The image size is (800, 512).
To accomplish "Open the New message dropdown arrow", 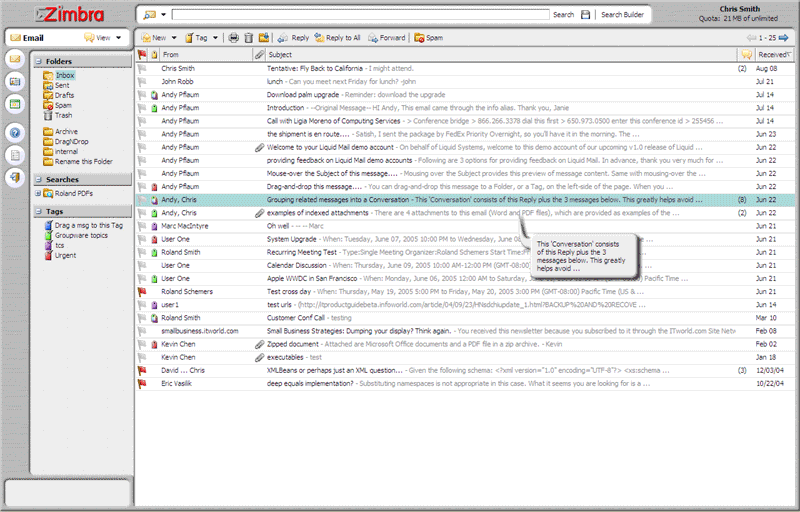I will [x=174, y=38].
